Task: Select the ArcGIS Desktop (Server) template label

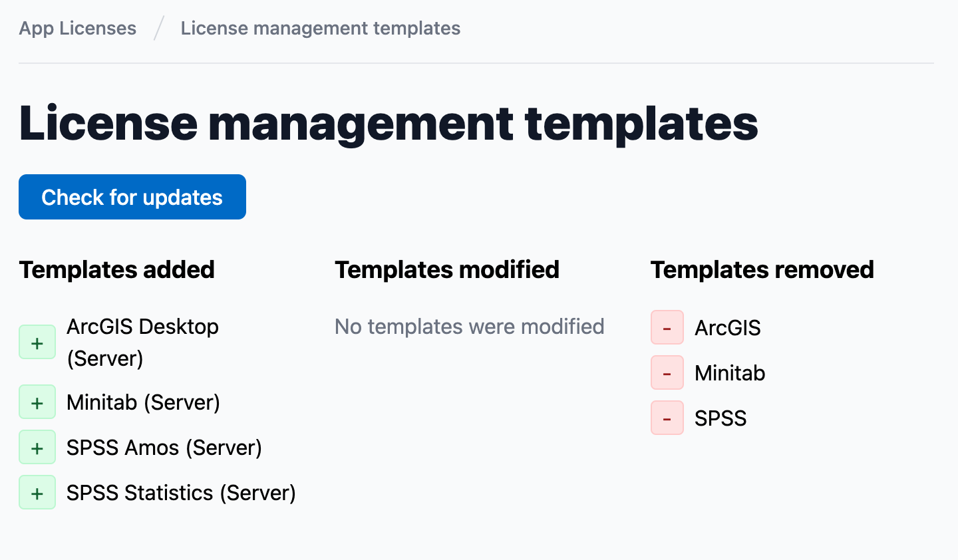Action: pyautogui.click(x=142, y=342)
